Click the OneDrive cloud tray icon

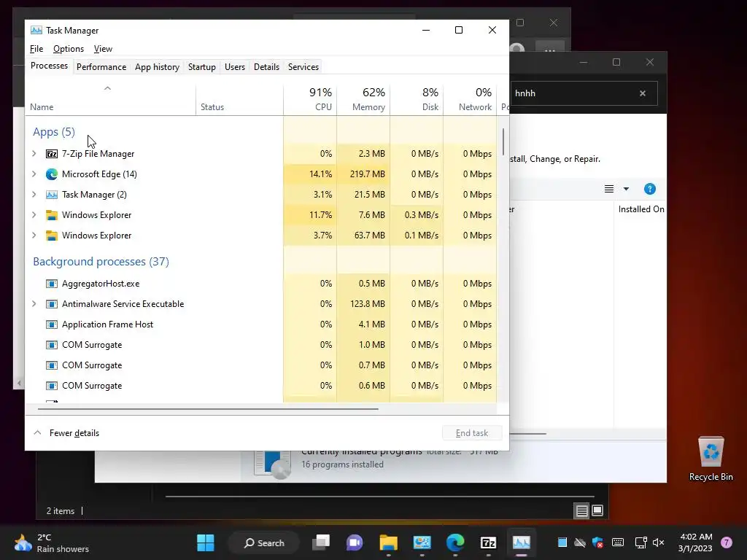tap(580, 542)
